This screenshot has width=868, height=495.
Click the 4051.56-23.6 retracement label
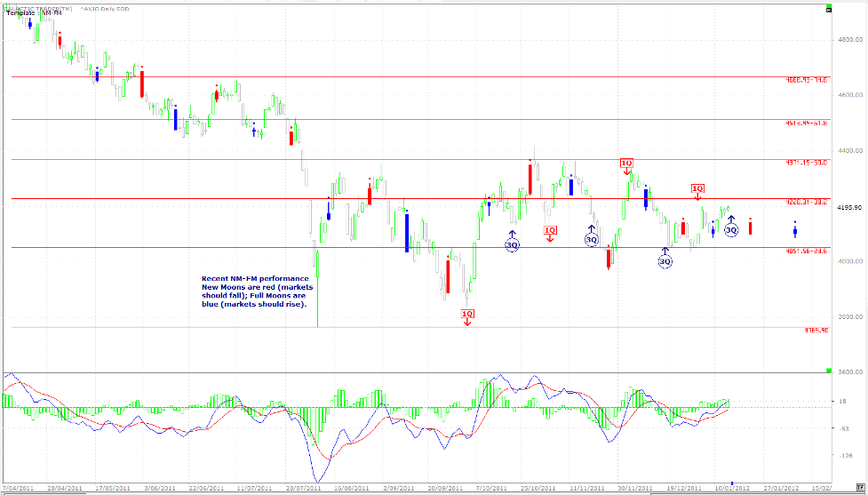(x=807, y=251)
